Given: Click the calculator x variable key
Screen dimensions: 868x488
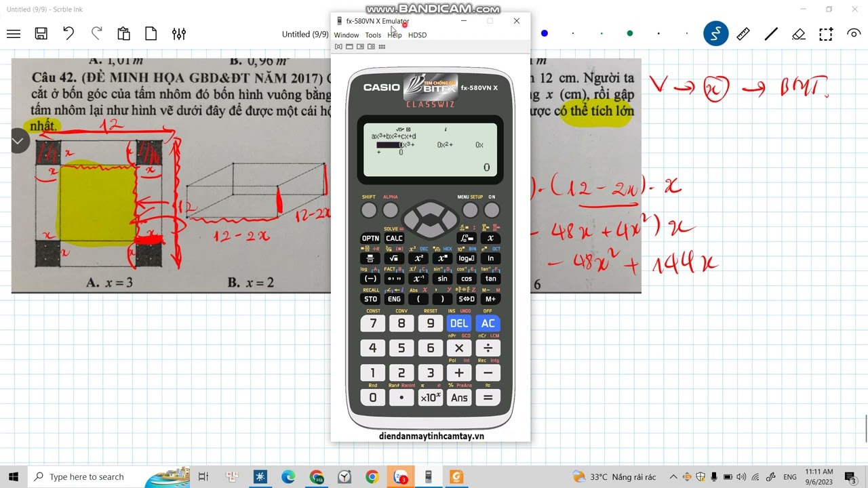Looking at the screenshot, I should pos(490,239).
